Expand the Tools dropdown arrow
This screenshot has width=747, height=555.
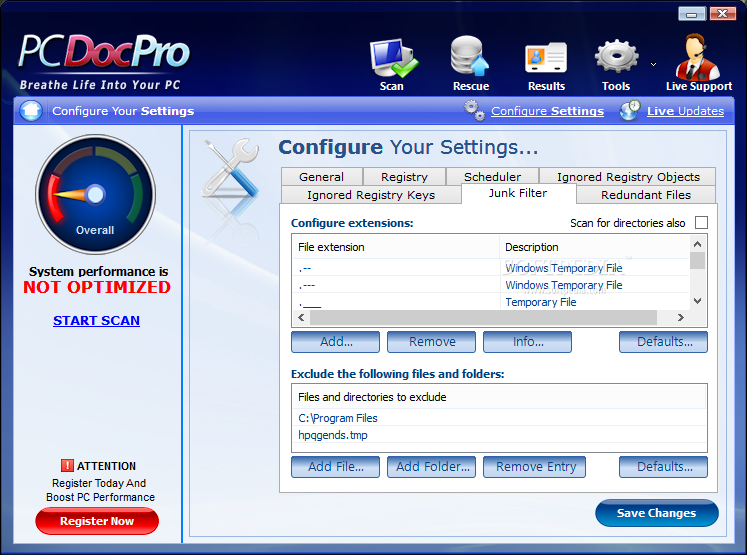pos(654,64)
